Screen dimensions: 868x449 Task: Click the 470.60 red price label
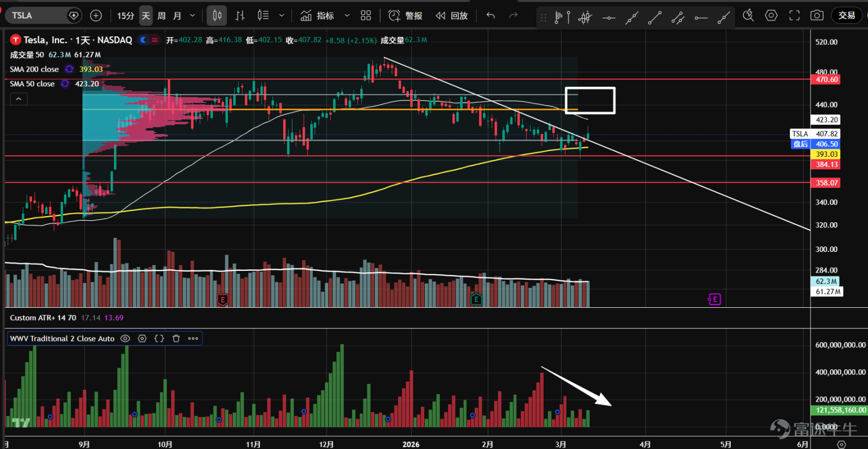point(826,79)
